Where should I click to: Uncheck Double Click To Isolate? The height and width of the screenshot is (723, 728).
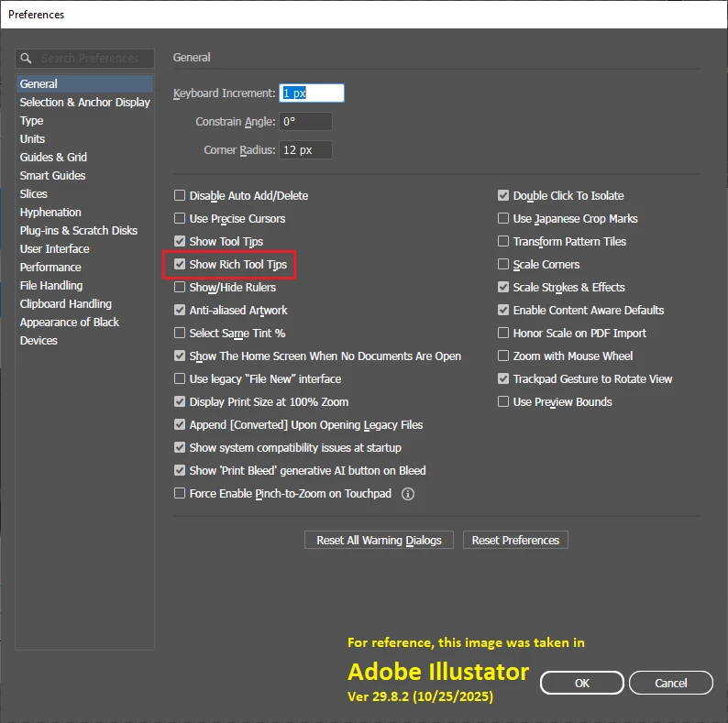coord(503,195)
